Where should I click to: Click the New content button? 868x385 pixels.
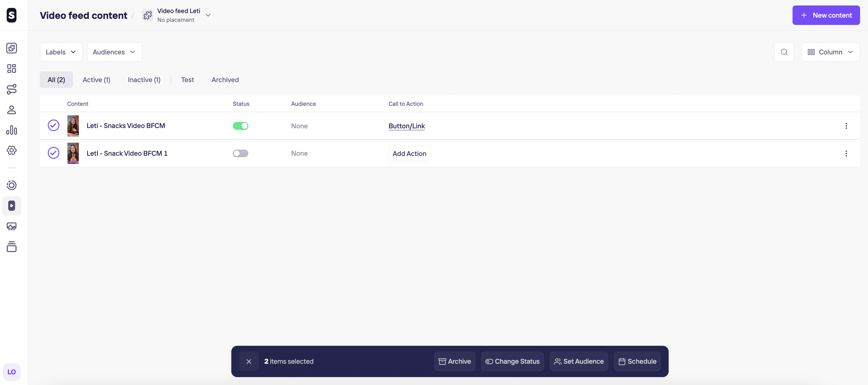825,15
